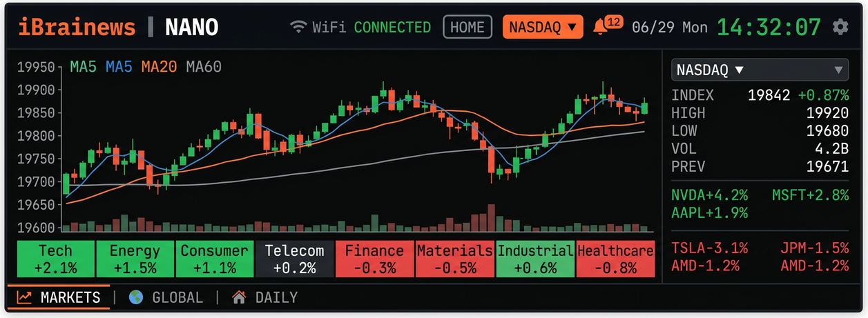868x318 pixels.
Task: Open notifications bell with 12 badge
Action: 606,27
